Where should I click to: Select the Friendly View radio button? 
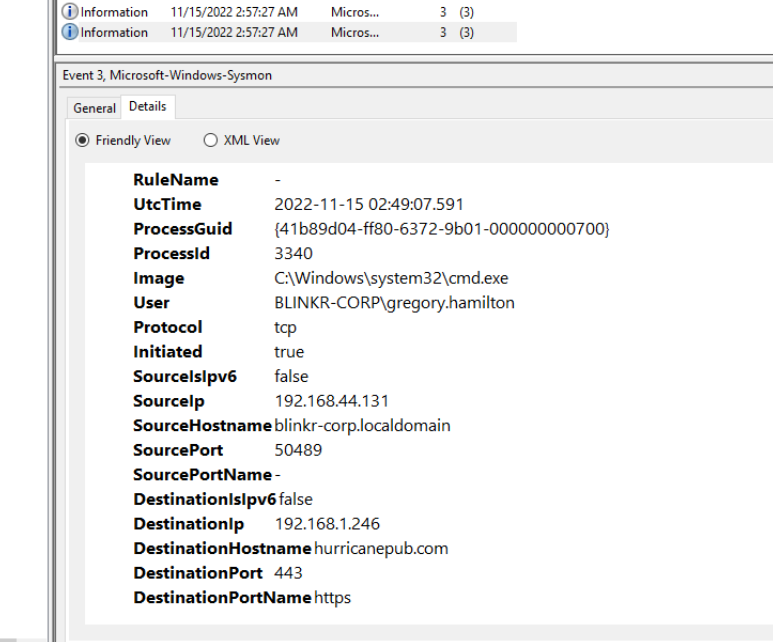click(83, 140)
